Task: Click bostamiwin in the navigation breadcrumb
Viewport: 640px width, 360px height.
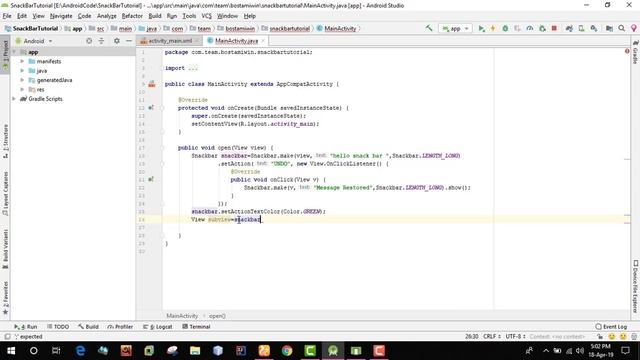Action: 240,29
